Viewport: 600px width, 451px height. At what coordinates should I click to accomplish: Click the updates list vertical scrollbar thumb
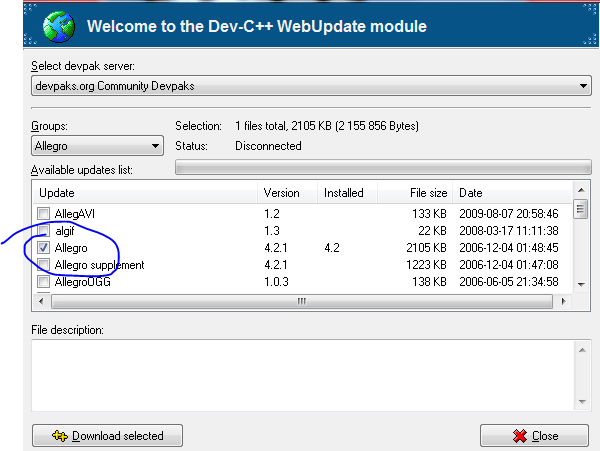coord(581,209)
